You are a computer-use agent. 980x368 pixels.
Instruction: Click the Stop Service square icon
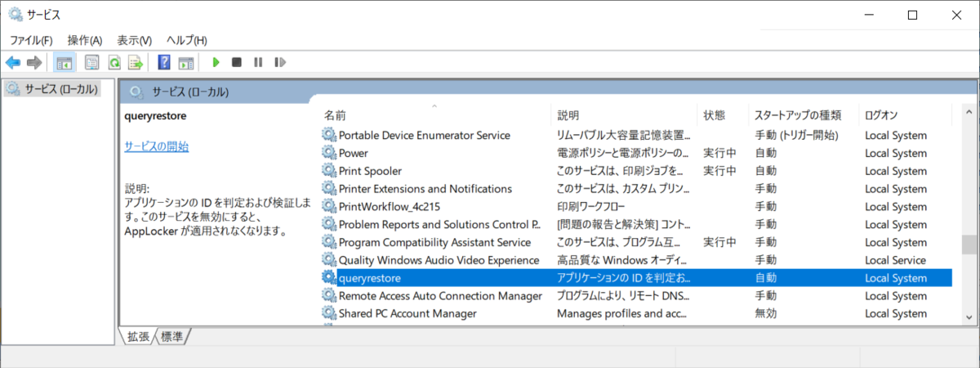point(237,62)
